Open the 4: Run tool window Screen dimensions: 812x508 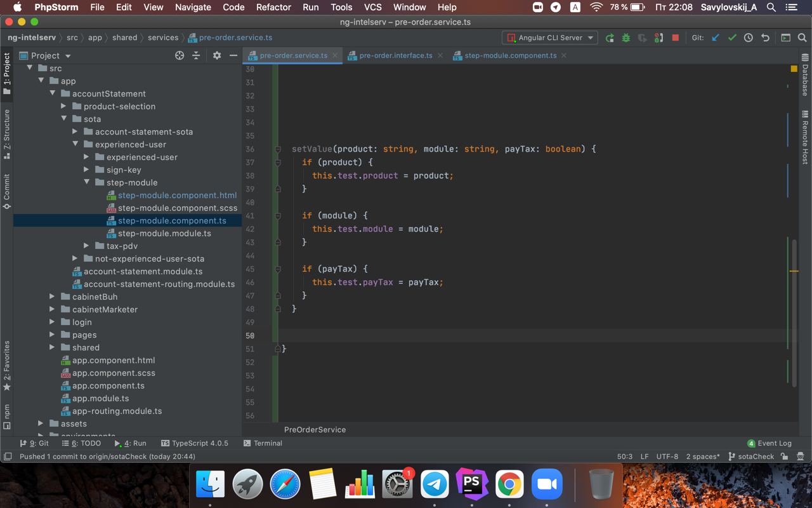(130, 443)
